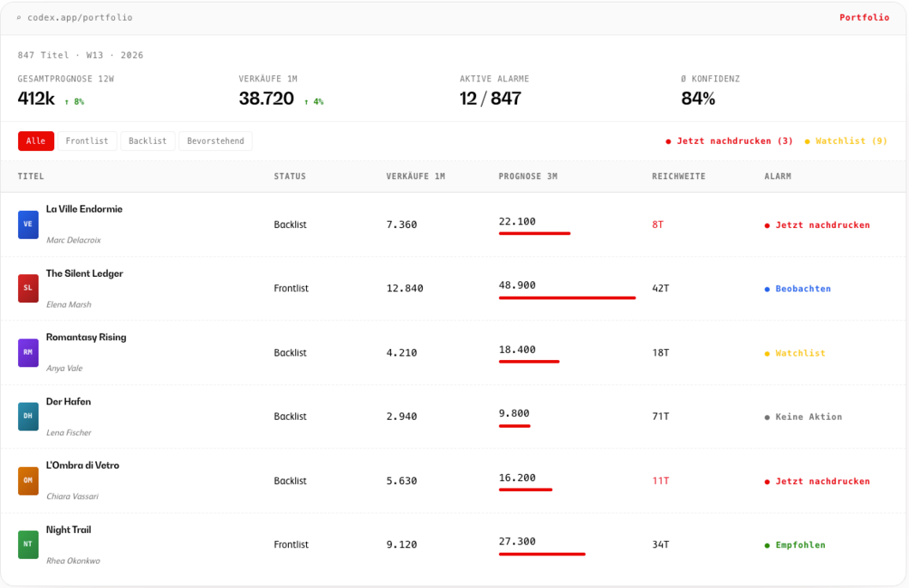
Task: Filter by Bevorstehend titles
Action: 215,141
